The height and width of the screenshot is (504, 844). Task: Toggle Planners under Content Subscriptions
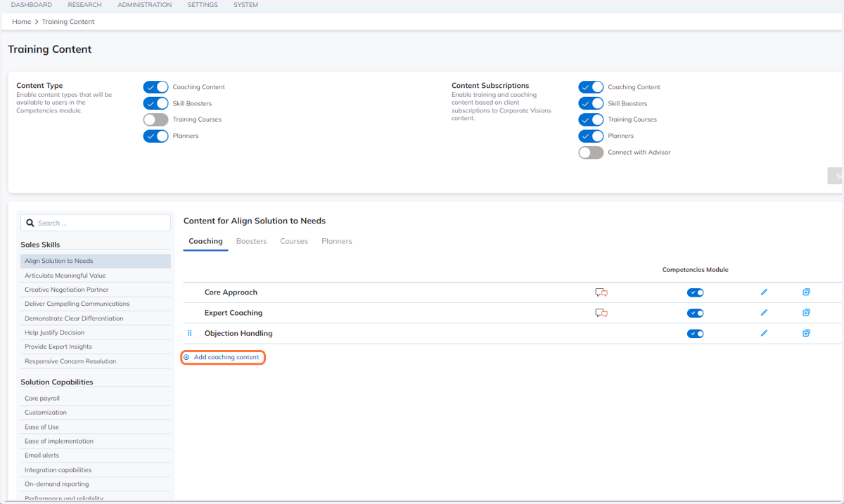point(591,136)
